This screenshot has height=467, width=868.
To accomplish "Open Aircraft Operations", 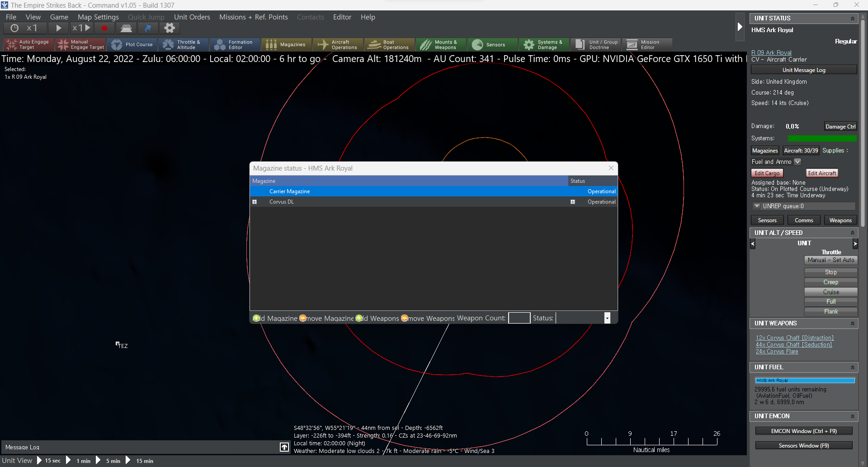I will tap(338, 44).
